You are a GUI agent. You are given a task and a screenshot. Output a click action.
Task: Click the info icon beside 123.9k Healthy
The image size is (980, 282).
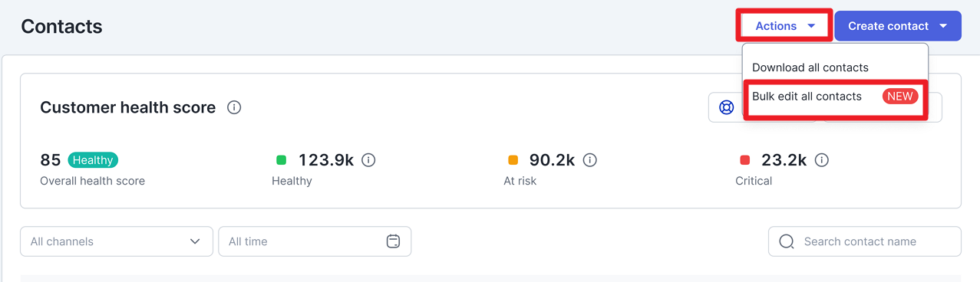(x=368, y=160)
